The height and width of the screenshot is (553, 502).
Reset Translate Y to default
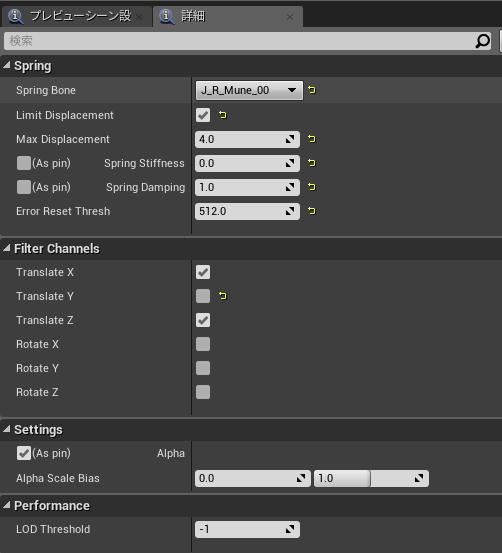click(223, 296)
